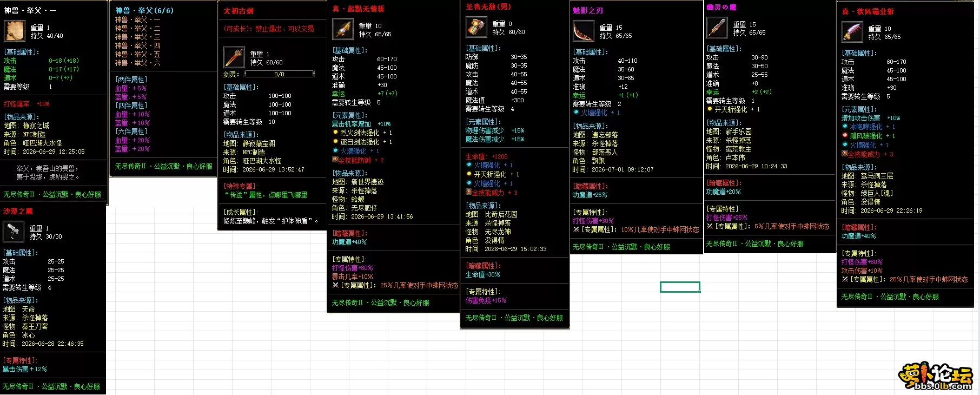
Task: Click the 真·起點无情斩 weapon icon
Action: tap(342, 29)
